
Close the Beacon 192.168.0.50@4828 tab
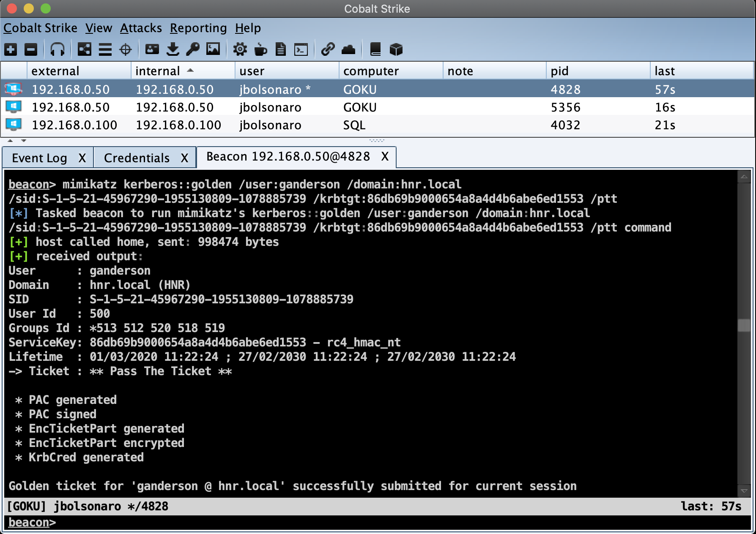tap(385, 157)
